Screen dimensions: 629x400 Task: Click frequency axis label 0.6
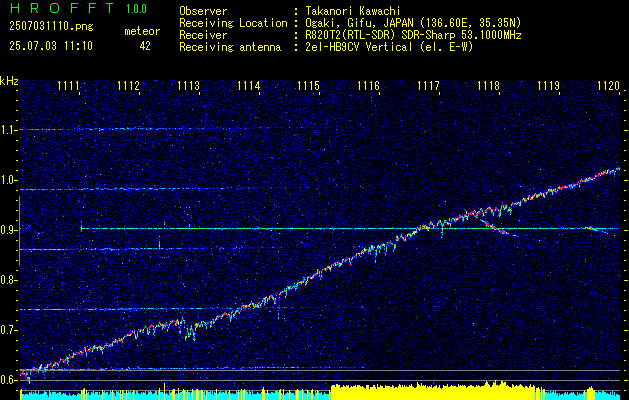click(8, 380)
